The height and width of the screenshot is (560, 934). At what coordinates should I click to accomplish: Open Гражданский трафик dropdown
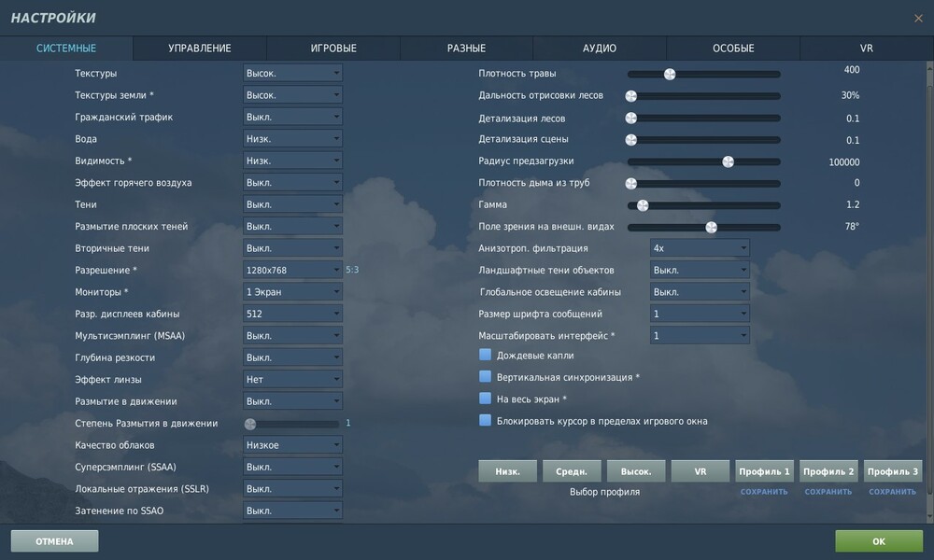[292, 118]
